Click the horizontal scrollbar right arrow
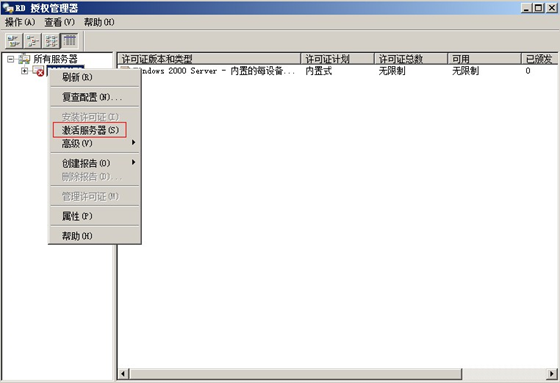The height and width of the screenshot is (383, 560). click(x=552, y=374)
